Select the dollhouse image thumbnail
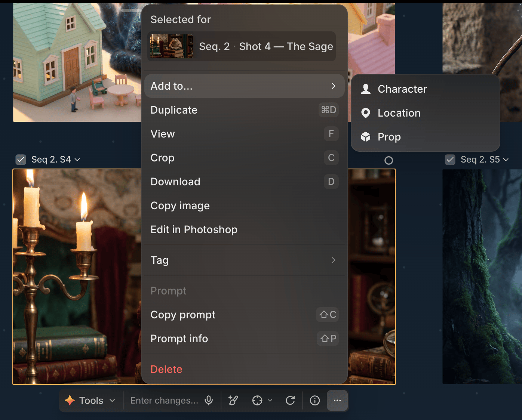Viewport: 522px width, 420px height. [77, 62]
